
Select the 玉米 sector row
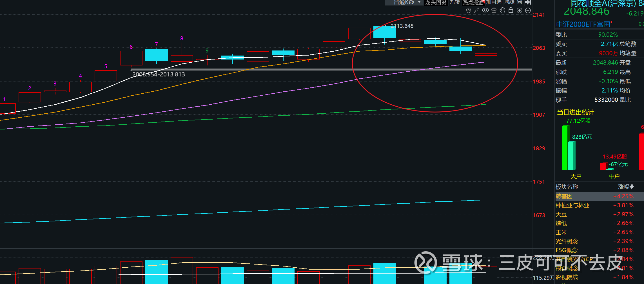click(599, 232)
